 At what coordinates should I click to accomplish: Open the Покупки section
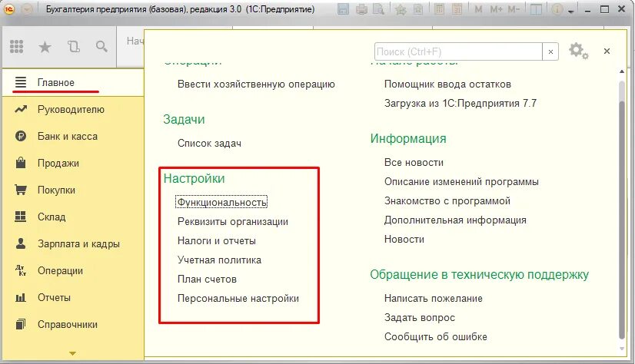[x=73, y=190]
